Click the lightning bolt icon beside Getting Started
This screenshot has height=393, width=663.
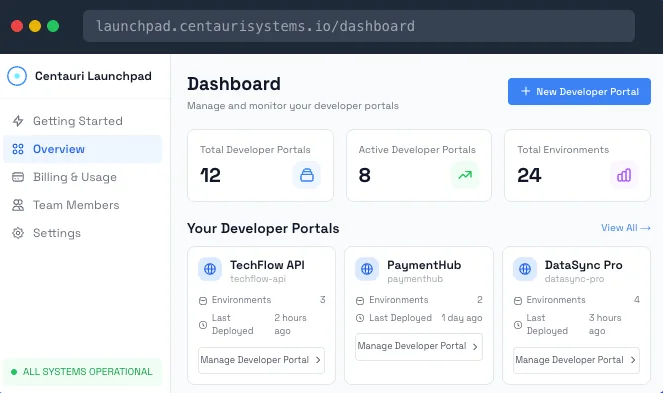pyautogui.click(x=18, y=121)
